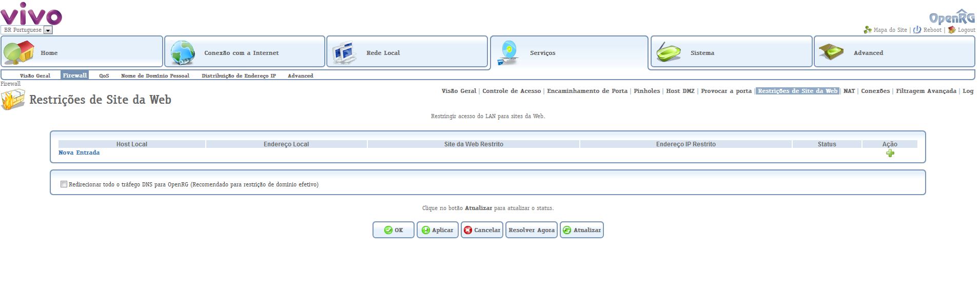Screen dimensions: 980x285
Task: Click the Mapa do Site tree icon
Action: 868,30
